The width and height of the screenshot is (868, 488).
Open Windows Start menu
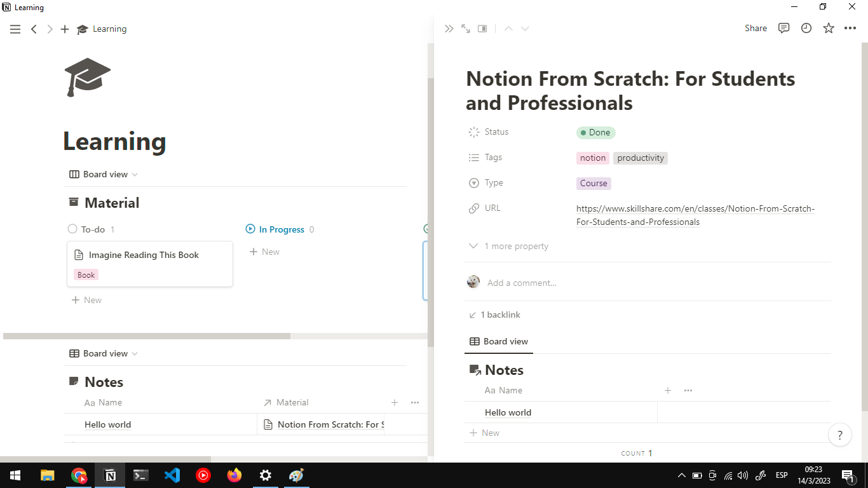15,475
